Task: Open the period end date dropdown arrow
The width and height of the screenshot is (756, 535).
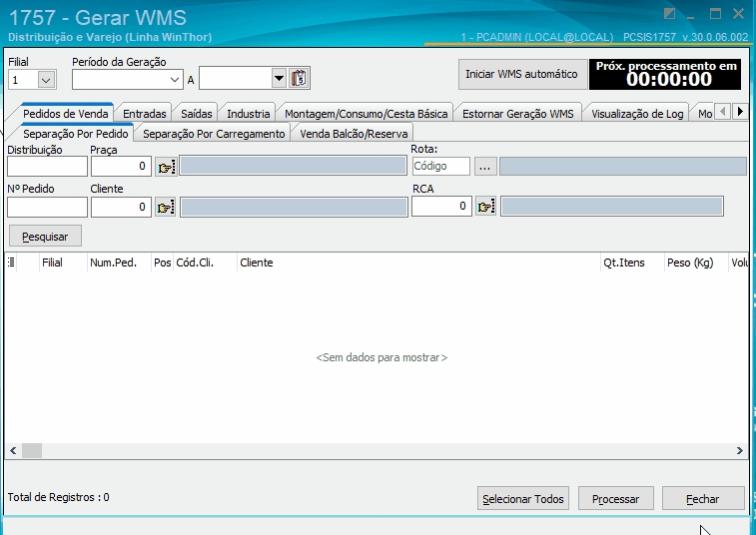Action: click(279, 78)
